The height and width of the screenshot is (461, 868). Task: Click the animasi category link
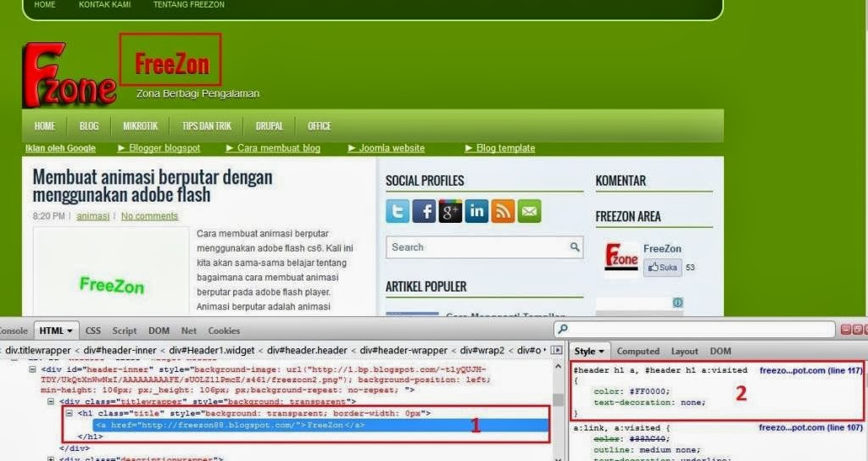point(93,216)
